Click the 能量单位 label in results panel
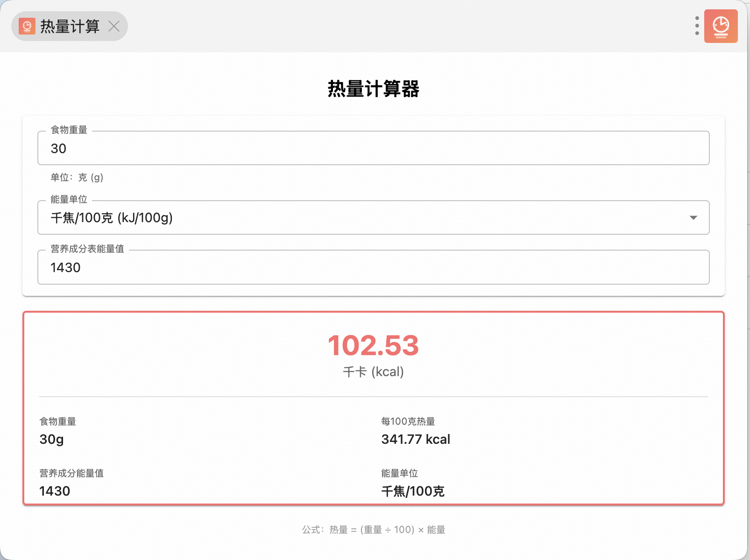 (x=399, y=473)
